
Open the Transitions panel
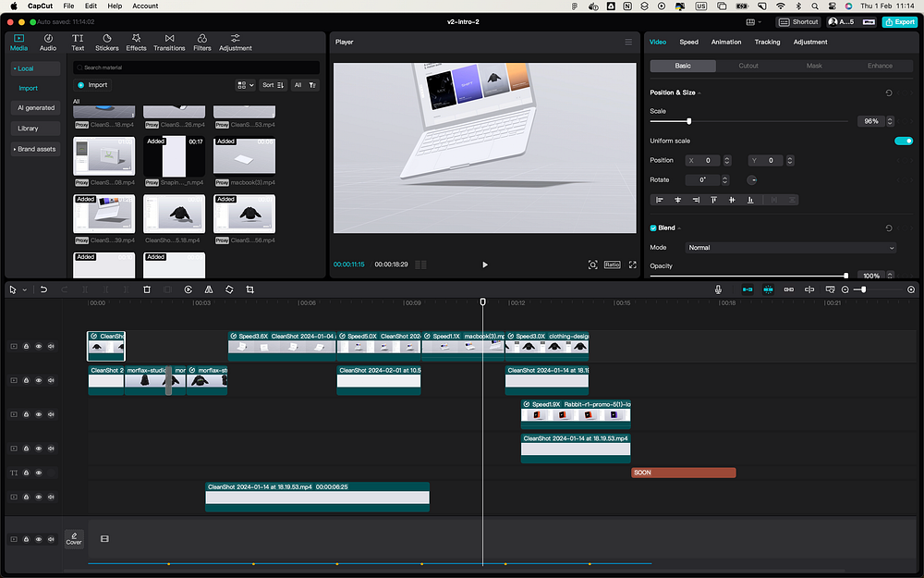click(x=169, y=42)
